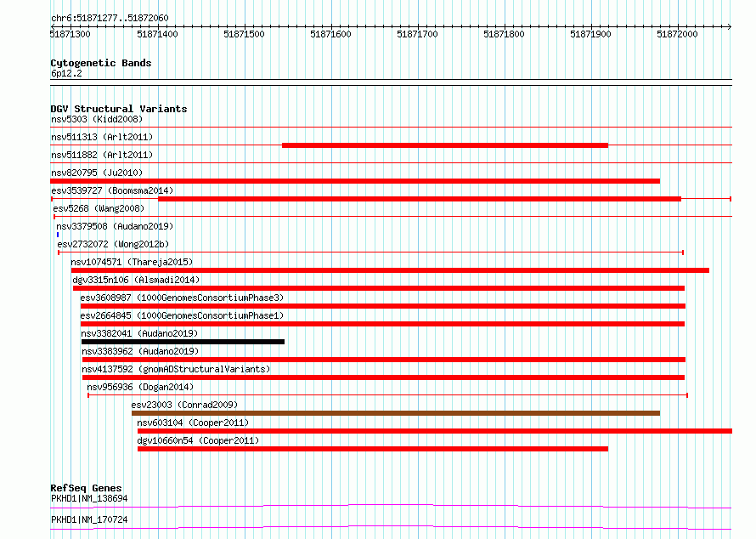Screen dimensions: 756x539
Task: Open the esv2732072 (Wong2012b) label
Action: [x=113, y=244]
